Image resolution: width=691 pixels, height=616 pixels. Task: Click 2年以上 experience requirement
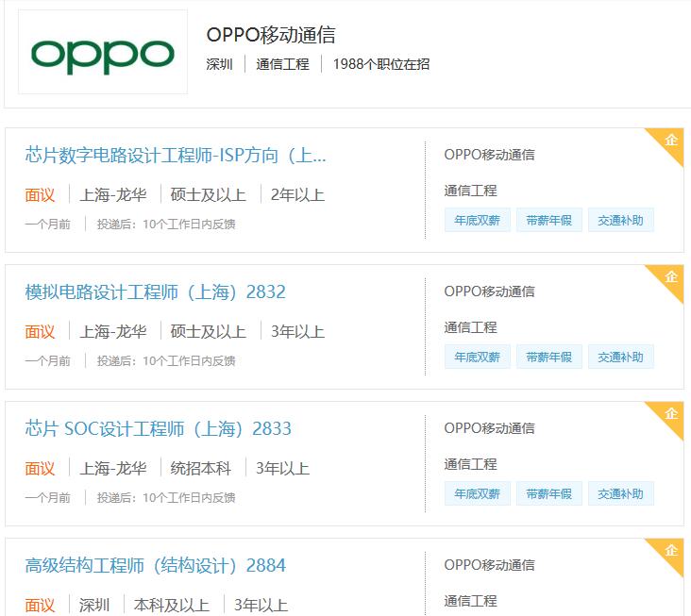click(x=297, y=195)
